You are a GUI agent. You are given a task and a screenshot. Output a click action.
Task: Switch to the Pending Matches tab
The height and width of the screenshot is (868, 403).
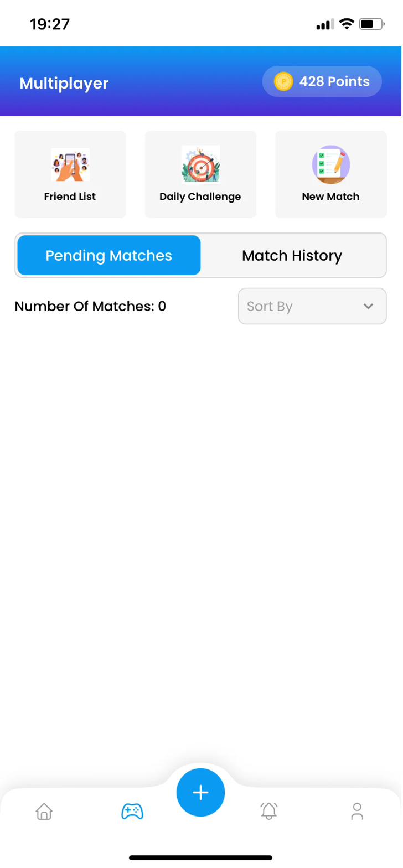point(109,256)
